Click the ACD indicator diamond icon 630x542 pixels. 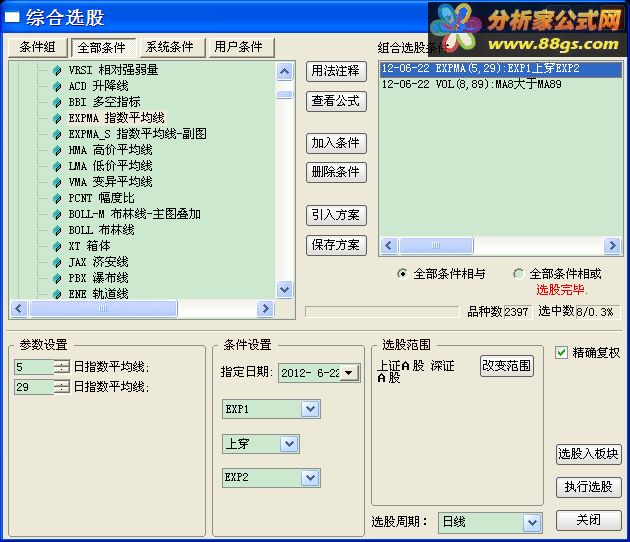coord(57,86)
